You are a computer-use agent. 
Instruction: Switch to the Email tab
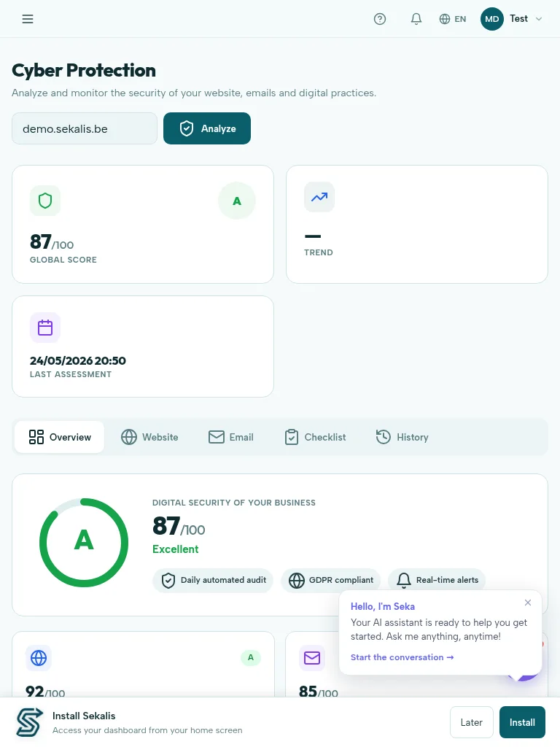[x=231, y=437]
